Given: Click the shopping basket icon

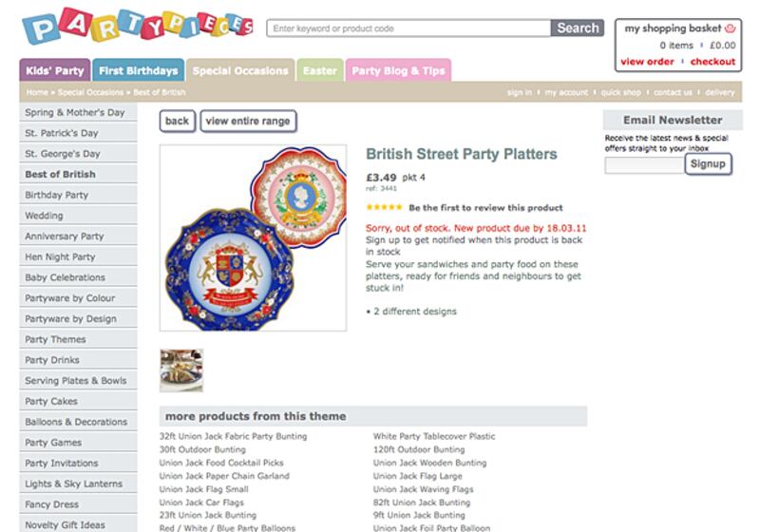Looking at the screenshot, I should [730, 28].
